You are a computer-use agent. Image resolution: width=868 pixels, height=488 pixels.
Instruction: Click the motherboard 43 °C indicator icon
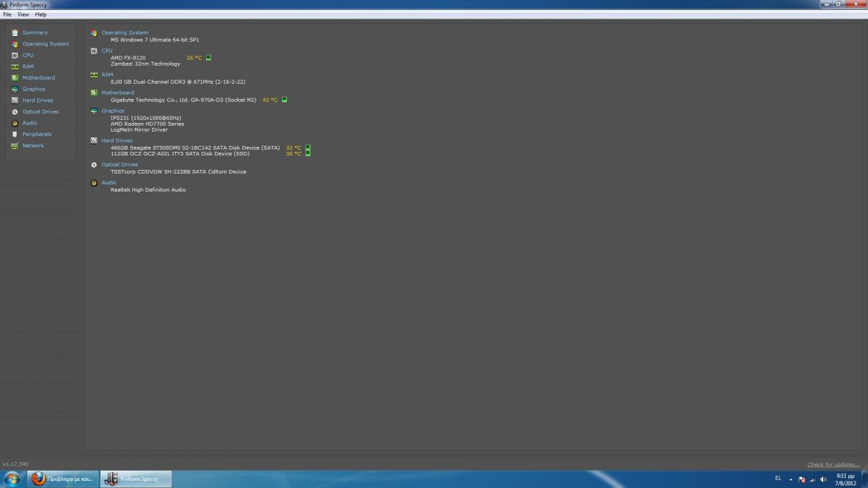point(284,100)
